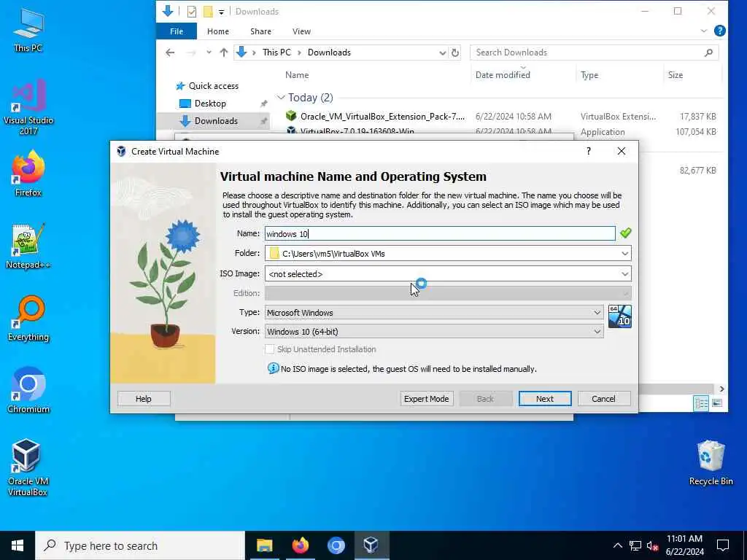The image size is (747, 560).
Task: Sort by the Size column header
Action: click(675, 75)
